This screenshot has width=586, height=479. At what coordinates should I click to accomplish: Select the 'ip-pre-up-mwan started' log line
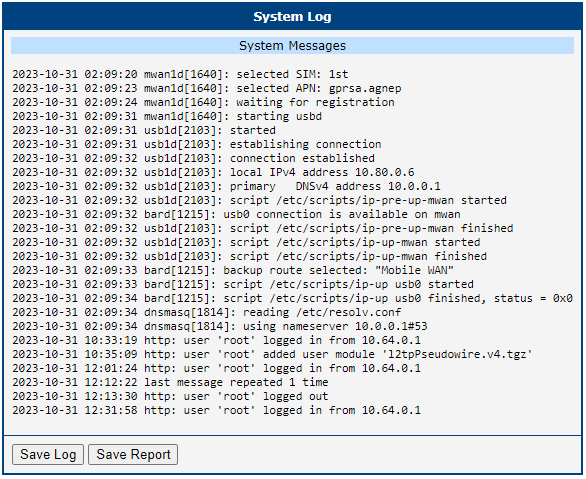pos(259,201)
